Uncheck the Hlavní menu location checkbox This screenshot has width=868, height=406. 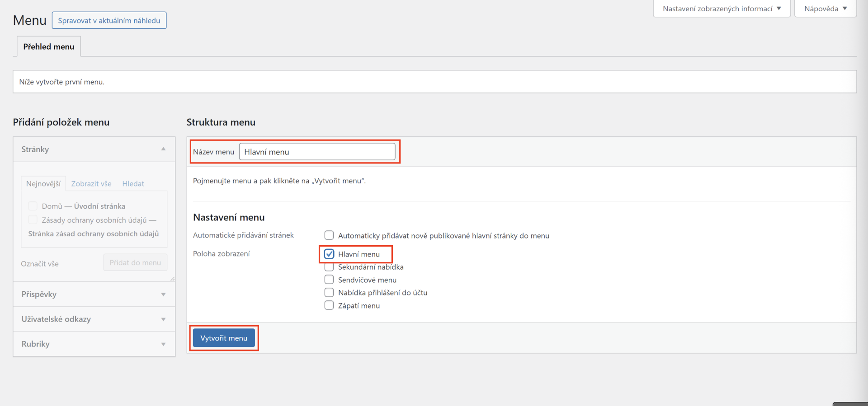click(x=329, y=254)
